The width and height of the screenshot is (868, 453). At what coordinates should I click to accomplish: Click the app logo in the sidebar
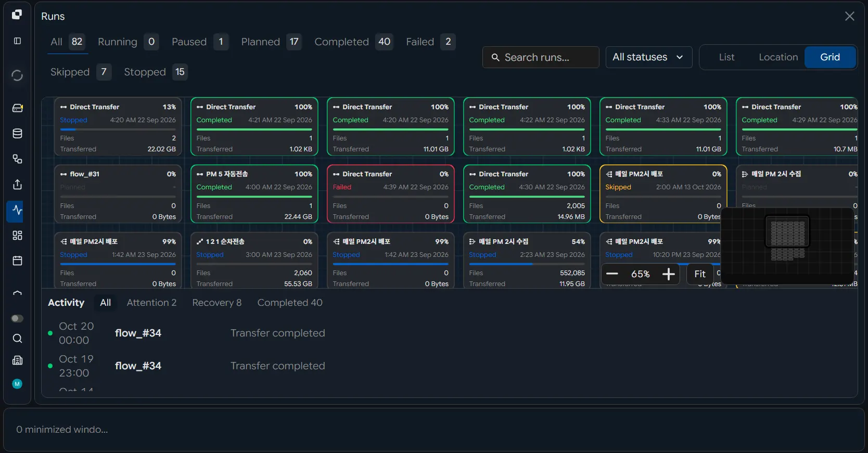(17, 15)
